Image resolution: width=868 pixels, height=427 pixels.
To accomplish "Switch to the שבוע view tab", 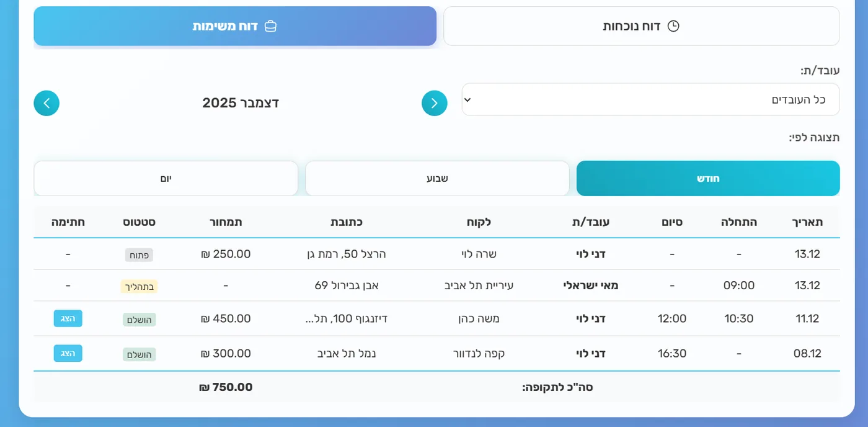I will [x=437, y=178].
